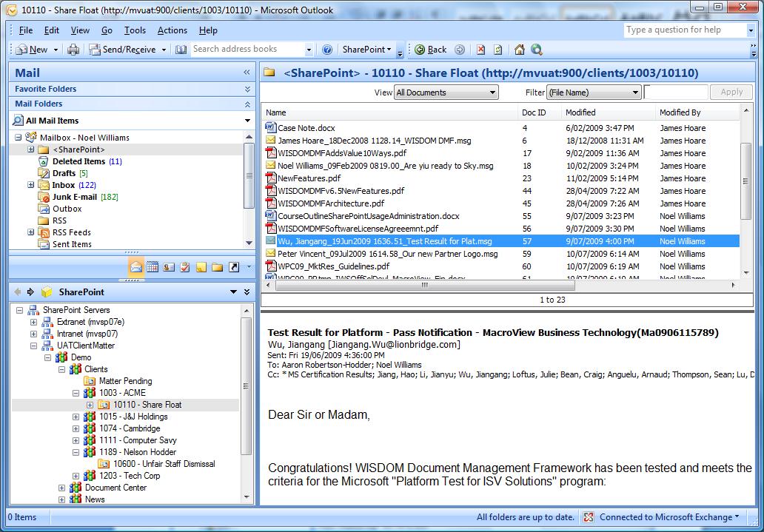Screen dimensions: 764x532
Task: Open the Go menu
Action: pos(107,30)
